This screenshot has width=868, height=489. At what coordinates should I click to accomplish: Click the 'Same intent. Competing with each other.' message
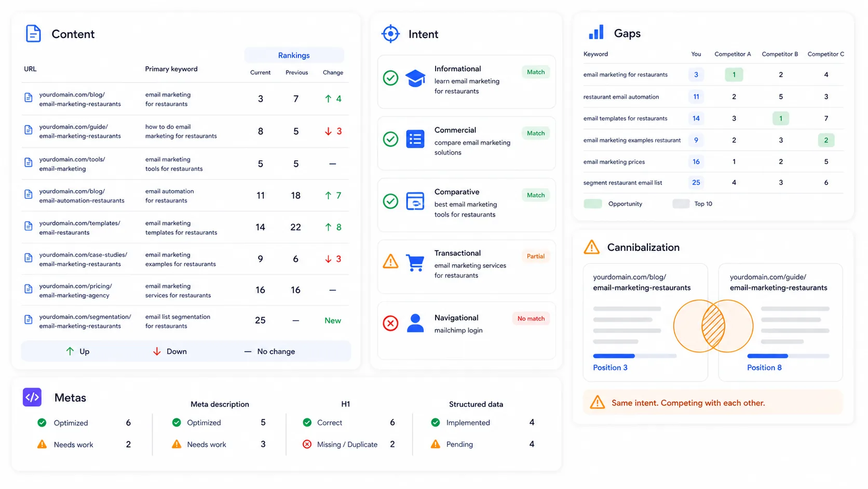point(688,403)
